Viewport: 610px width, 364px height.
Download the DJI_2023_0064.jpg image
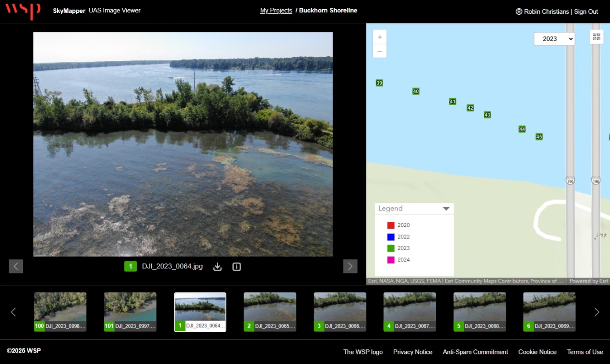(x=218, y=267)
